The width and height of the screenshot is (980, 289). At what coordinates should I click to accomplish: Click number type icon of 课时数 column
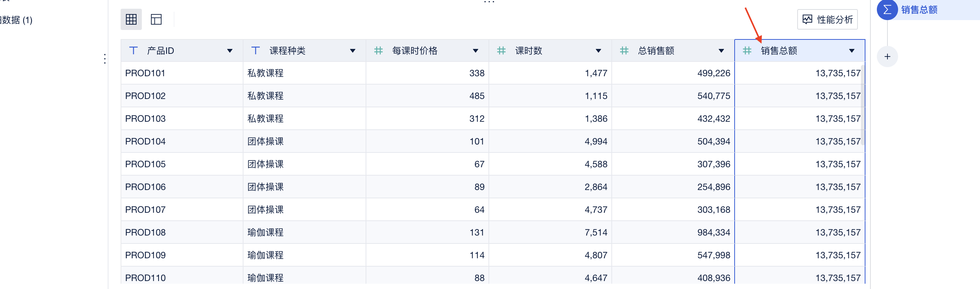coord(501,50)
